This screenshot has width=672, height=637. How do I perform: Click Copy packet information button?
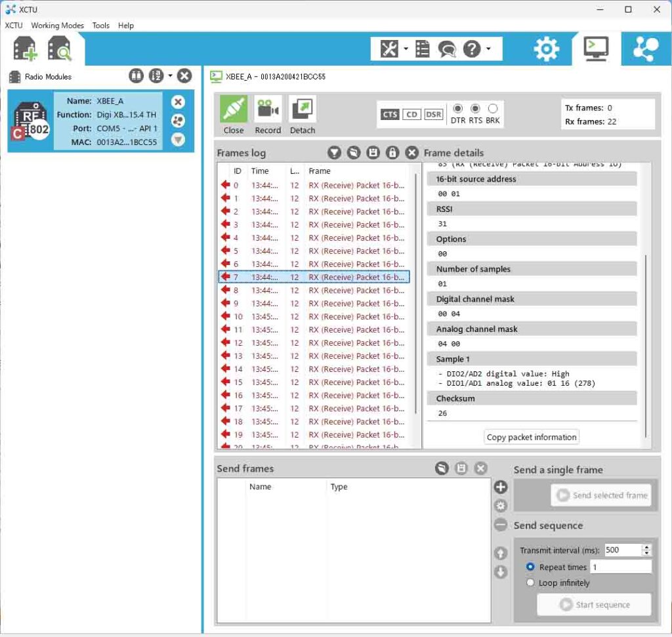click(532, 438)
